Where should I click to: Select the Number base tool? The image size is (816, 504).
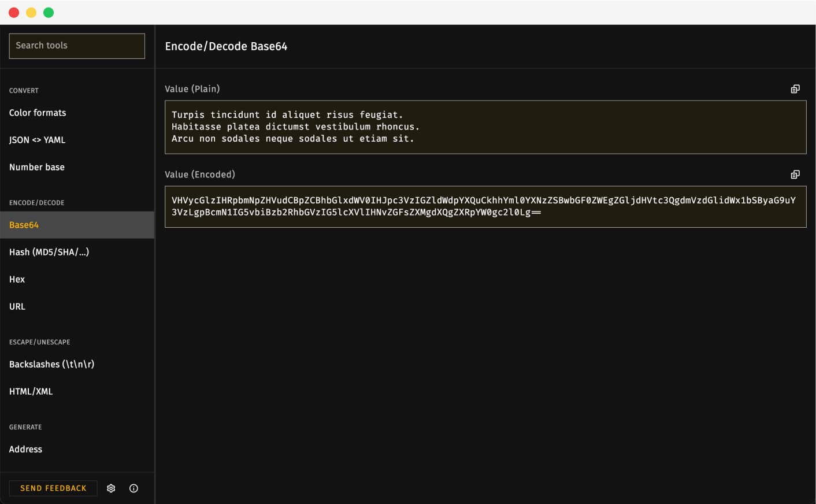[77, 167]
